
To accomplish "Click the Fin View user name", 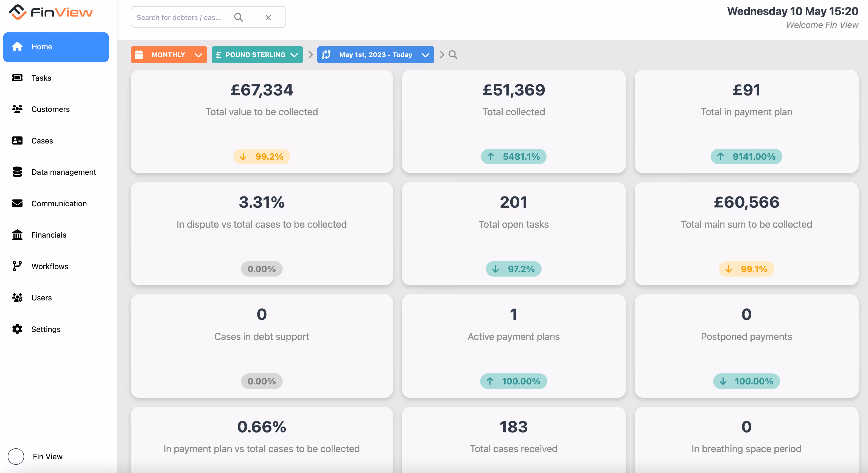I will pos(47,457).
